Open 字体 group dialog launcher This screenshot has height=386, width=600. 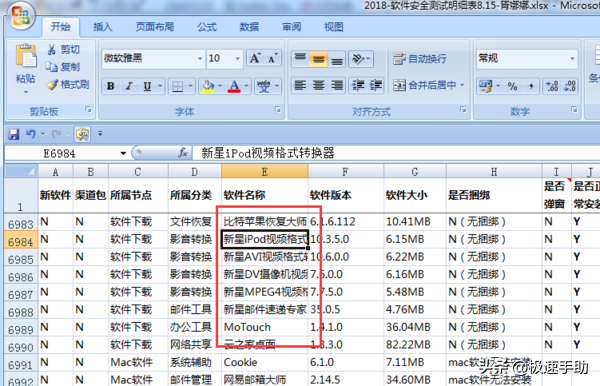coord(278,110)
